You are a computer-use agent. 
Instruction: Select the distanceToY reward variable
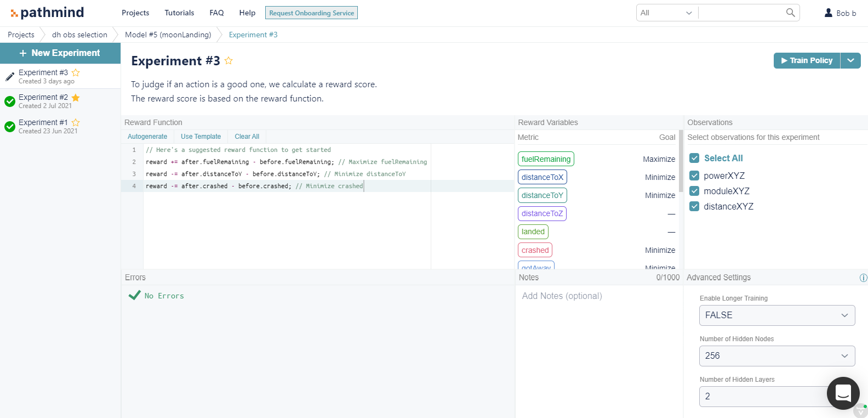[542, 195]
